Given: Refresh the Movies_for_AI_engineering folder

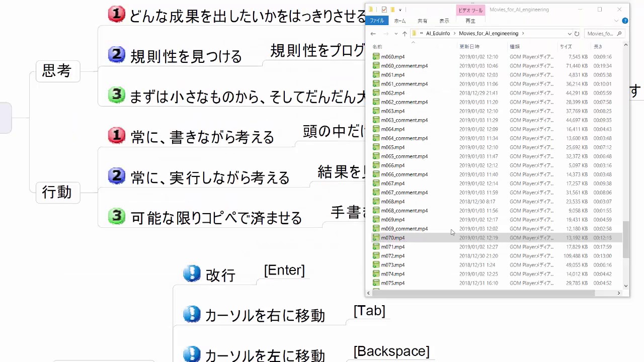Looking at the screenshot, I should click(x=577, y=34).
